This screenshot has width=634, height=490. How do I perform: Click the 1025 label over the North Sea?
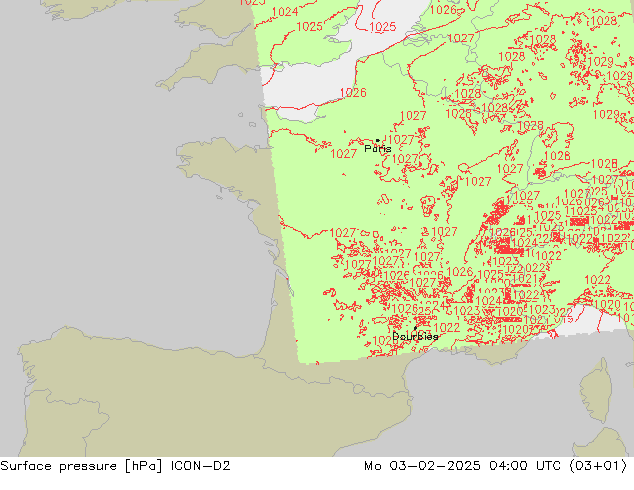(383, 27)
